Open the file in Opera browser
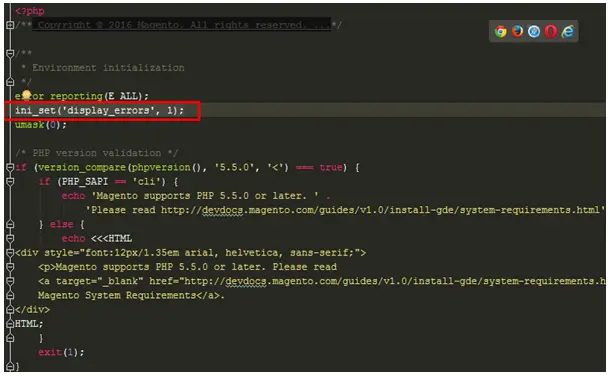Screen dimensions: 614x376 pos(551,31)
